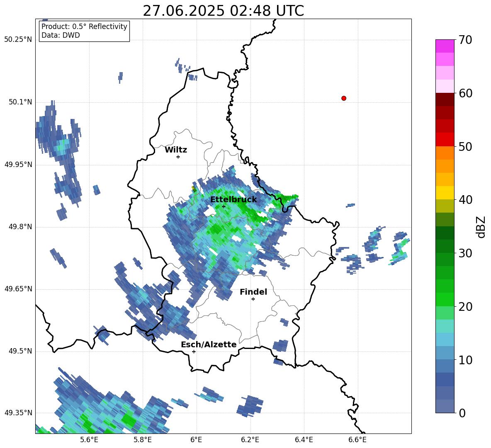
Task: Click the Esch/Alzette station cross marker
Action: [194, 351]
